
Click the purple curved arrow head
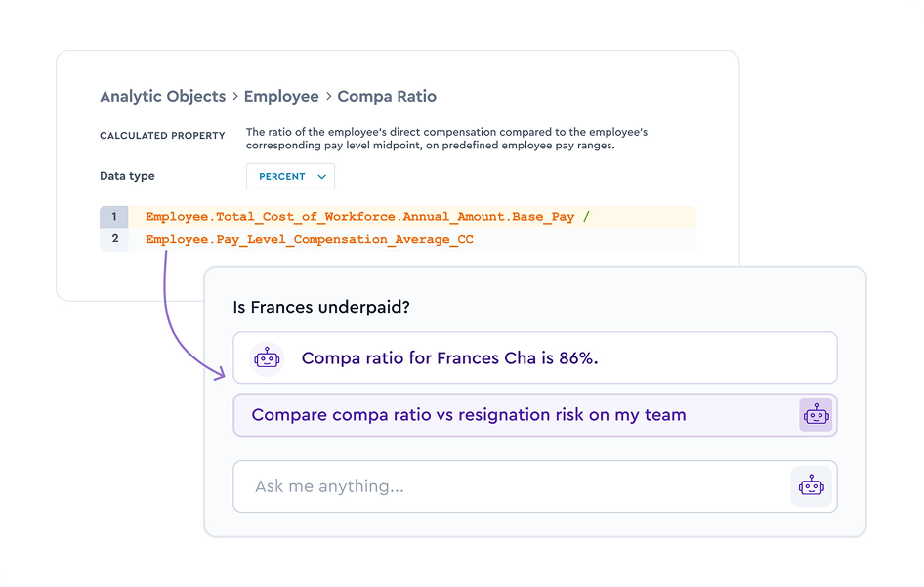coord(221,372)
